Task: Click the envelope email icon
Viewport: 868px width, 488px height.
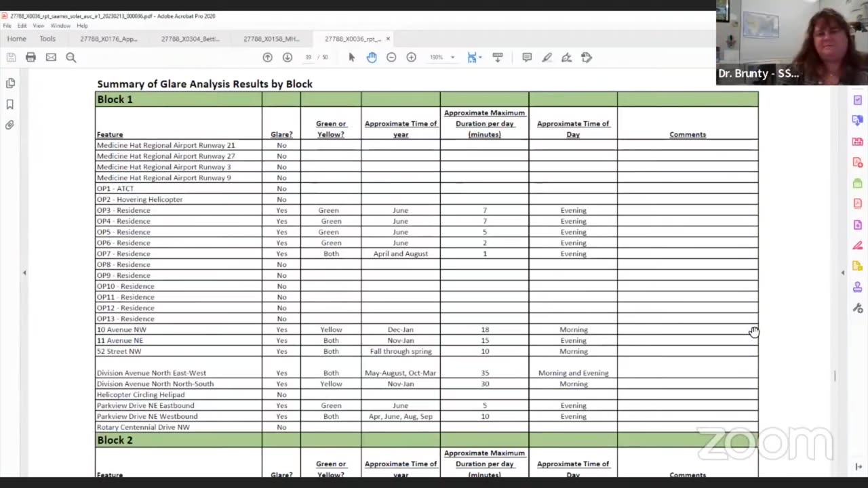Action: point(51,58)
